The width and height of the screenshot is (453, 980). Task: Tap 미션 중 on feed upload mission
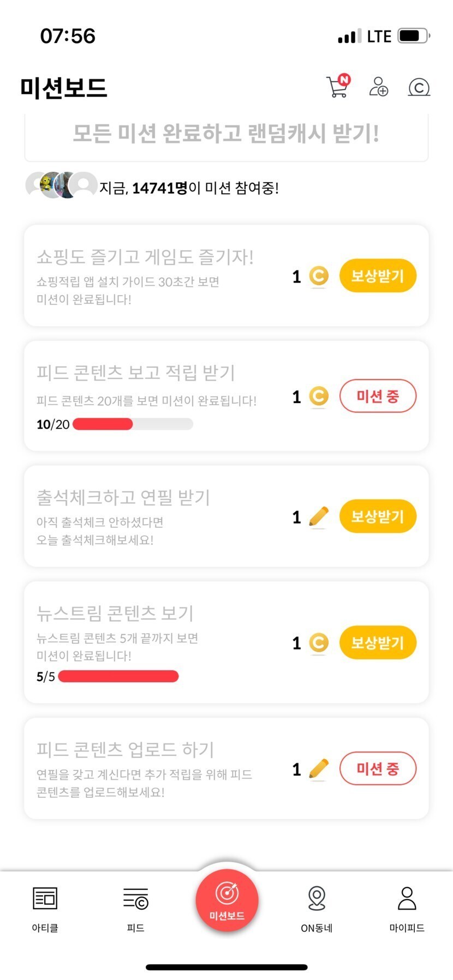click(x=378, y=769)
